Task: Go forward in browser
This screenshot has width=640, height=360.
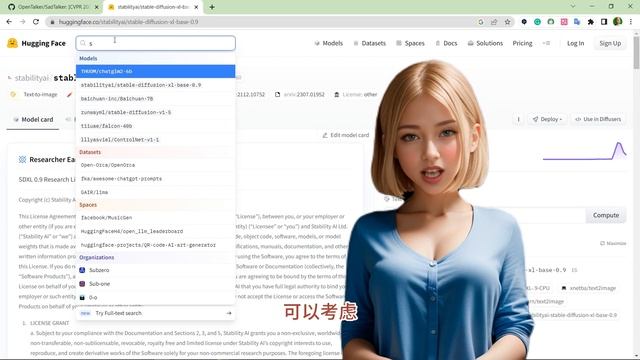Action: click(22, 22)
